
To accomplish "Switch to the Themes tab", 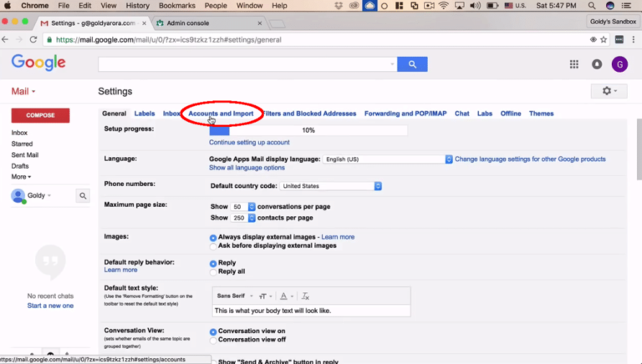I will [542, 114].
